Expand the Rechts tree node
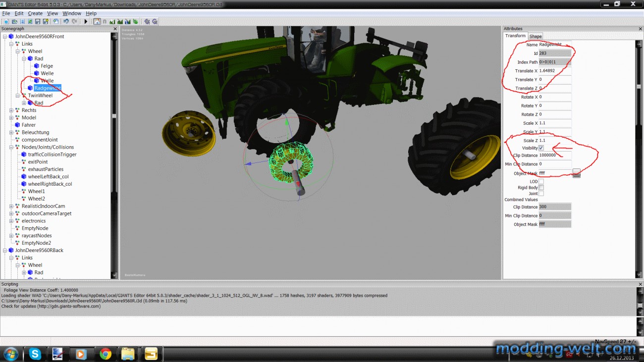 (11, 110)
